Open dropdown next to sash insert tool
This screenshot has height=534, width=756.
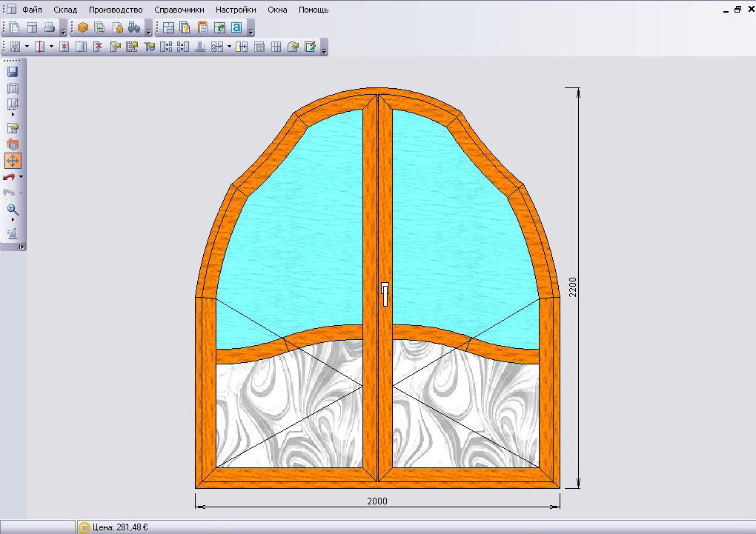(27, 46)
